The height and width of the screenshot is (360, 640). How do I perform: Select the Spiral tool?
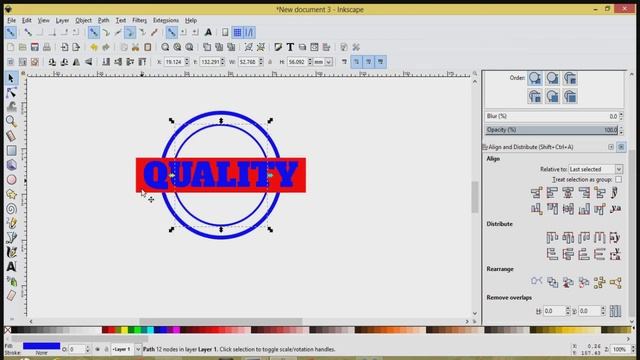pyautogui.click(x=11, y=209)
